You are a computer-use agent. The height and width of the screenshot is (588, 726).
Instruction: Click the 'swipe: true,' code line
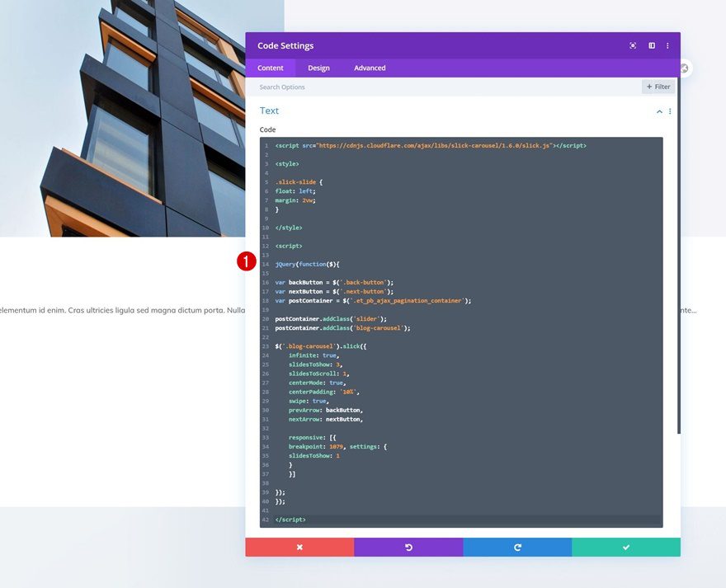pyautogui.click(x=309, y=402)
